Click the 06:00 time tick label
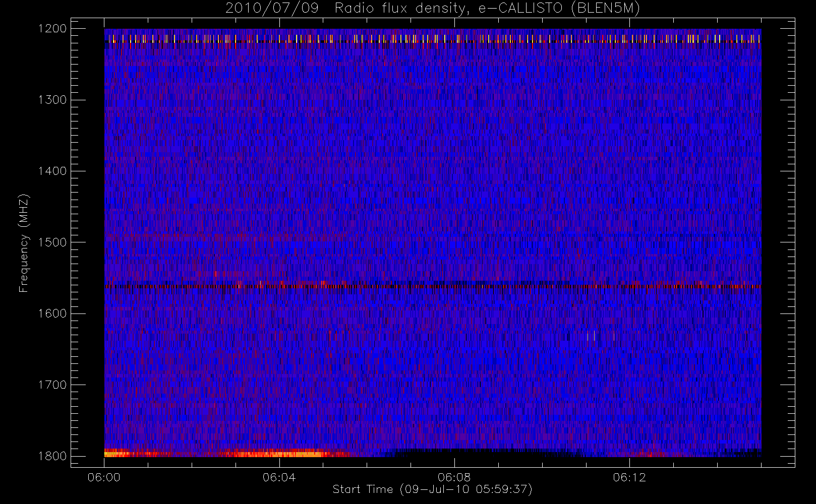Image resolution: width=816 pixels, height=504 pixels. click(x=104, y=477)
